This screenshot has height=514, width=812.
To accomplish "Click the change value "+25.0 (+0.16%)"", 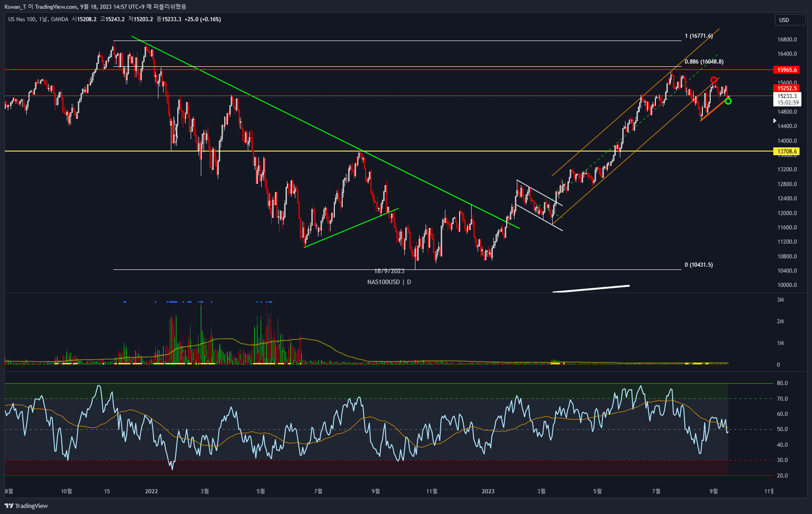I will [x=203, y=19].
